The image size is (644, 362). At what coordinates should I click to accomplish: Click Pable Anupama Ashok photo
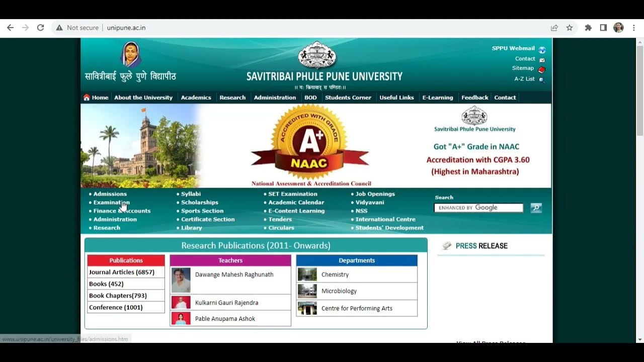[181, 318]
